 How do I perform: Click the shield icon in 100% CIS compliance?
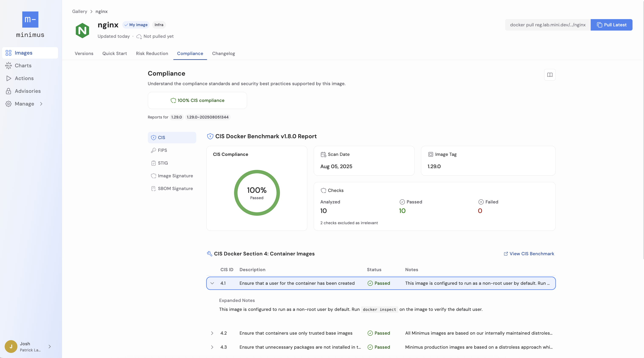[173, 100]
